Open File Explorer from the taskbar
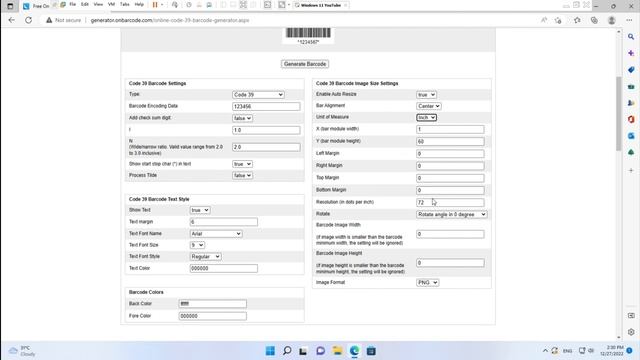640x360 pixels. pyautogui.click(x=337, y=351)
